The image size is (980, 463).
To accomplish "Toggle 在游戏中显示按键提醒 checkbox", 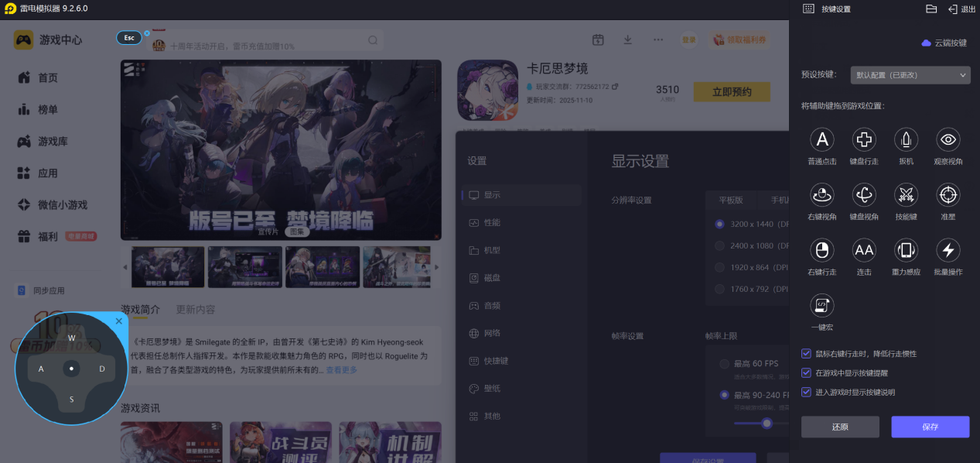I will pyautogui.click(x=807, y=372).
